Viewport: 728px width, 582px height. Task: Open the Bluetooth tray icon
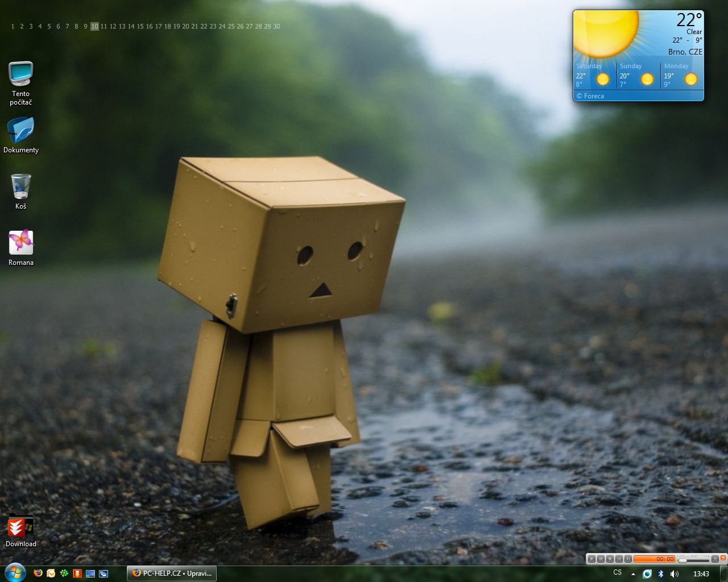click(x=661, y=574)
